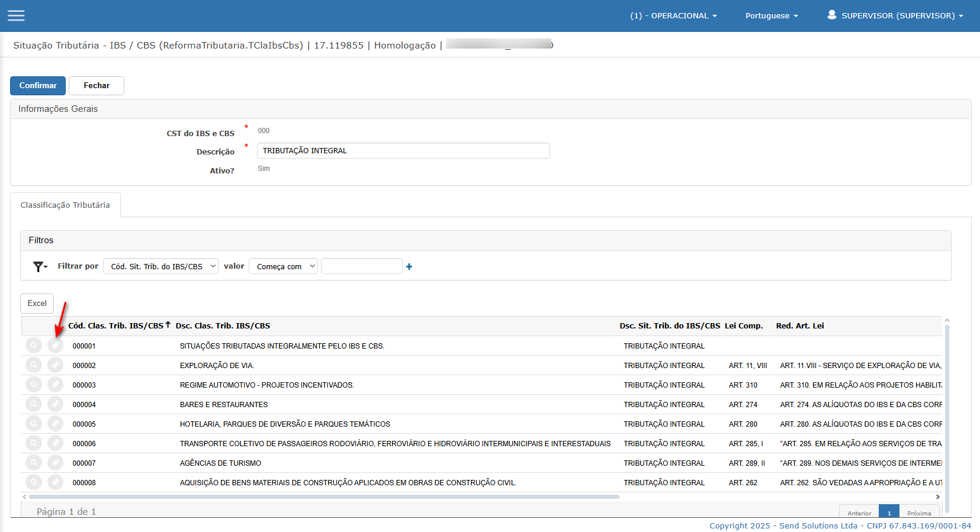Screen dimensions: 980x532
Task: View details of row 000006 with magnifier
Action: click(x=34, y=443)
